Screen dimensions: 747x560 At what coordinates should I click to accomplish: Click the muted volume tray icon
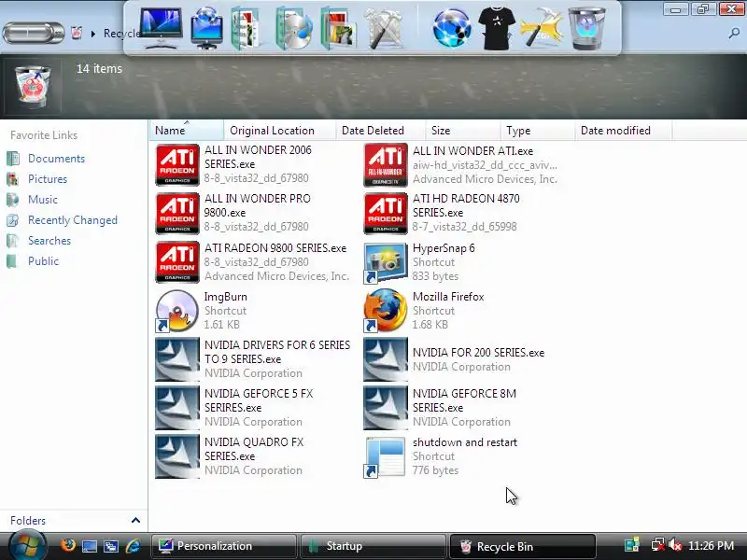click(x=674, y=545)
